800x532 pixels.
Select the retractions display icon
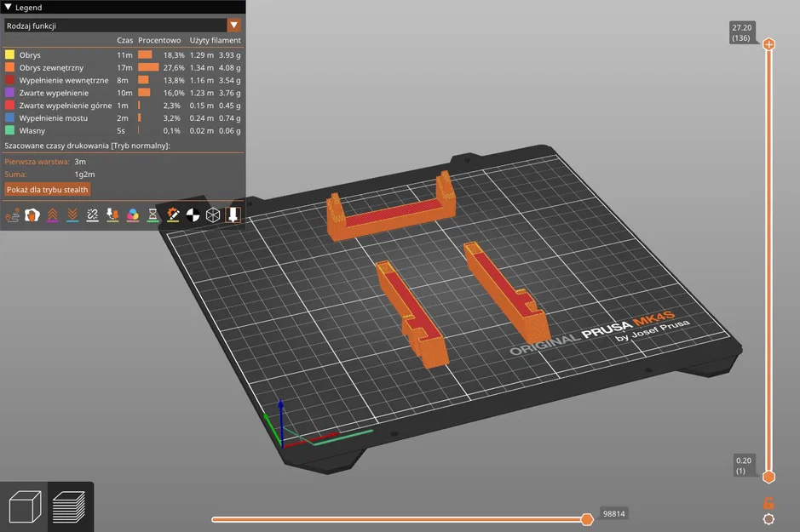(52, 215)
